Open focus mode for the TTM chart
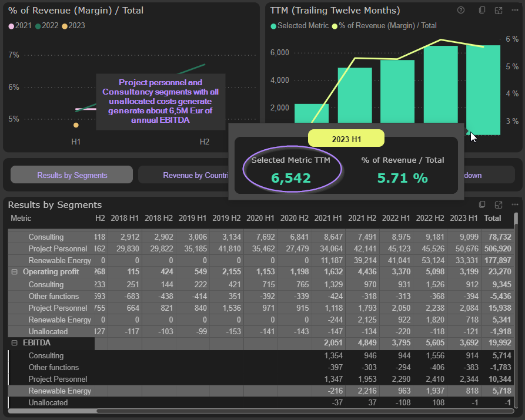Screen dimensions: 525x420 coord(499,10)
